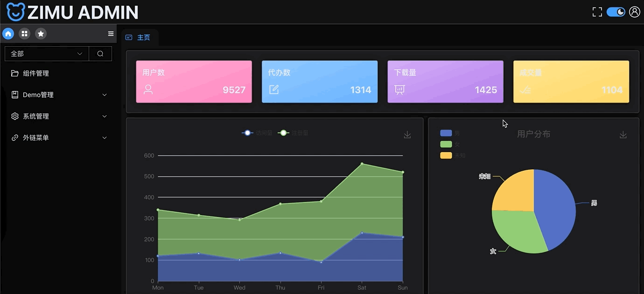This screenshot has width=644, height=294.
Task: Open the user avatar menu
Action: coord(634,12)
